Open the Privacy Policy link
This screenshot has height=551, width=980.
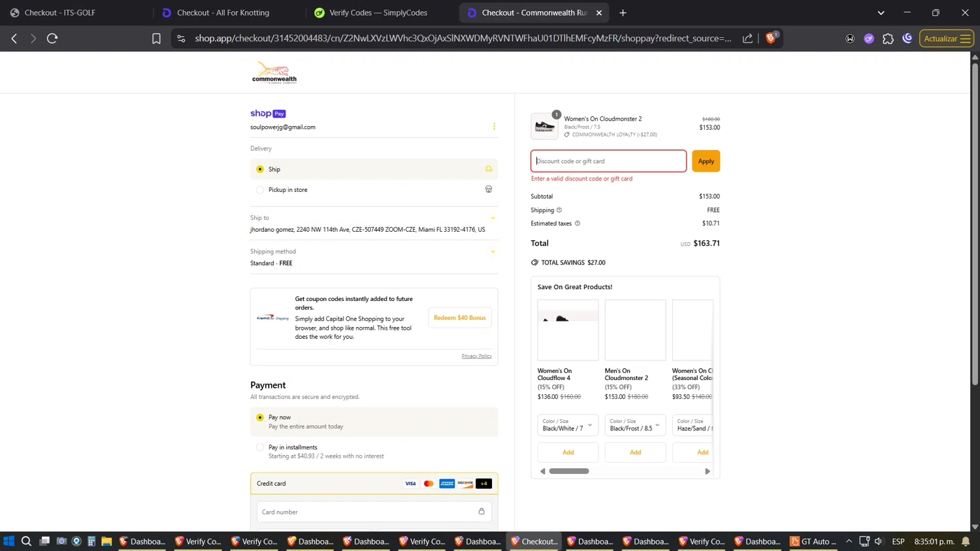point(476,356)
